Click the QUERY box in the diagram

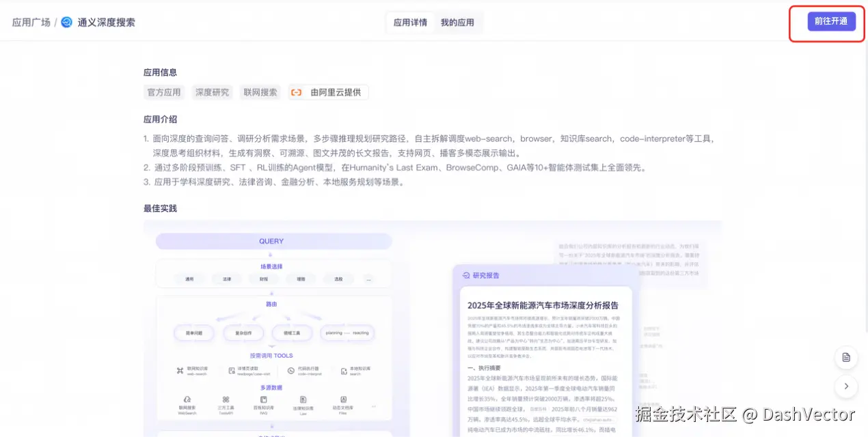pyautogui.click(x=274, y=241)
